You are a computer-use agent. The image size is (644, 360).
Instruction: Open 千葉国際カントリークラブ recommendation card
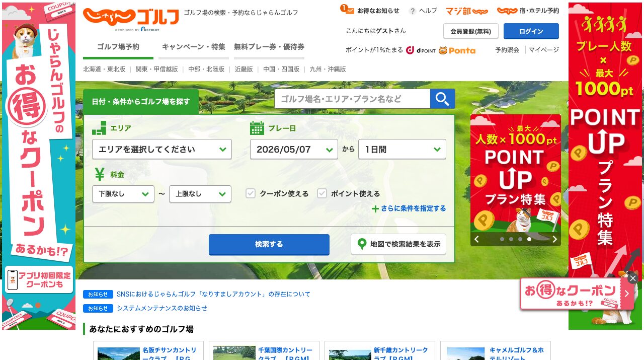coord(264,351)
